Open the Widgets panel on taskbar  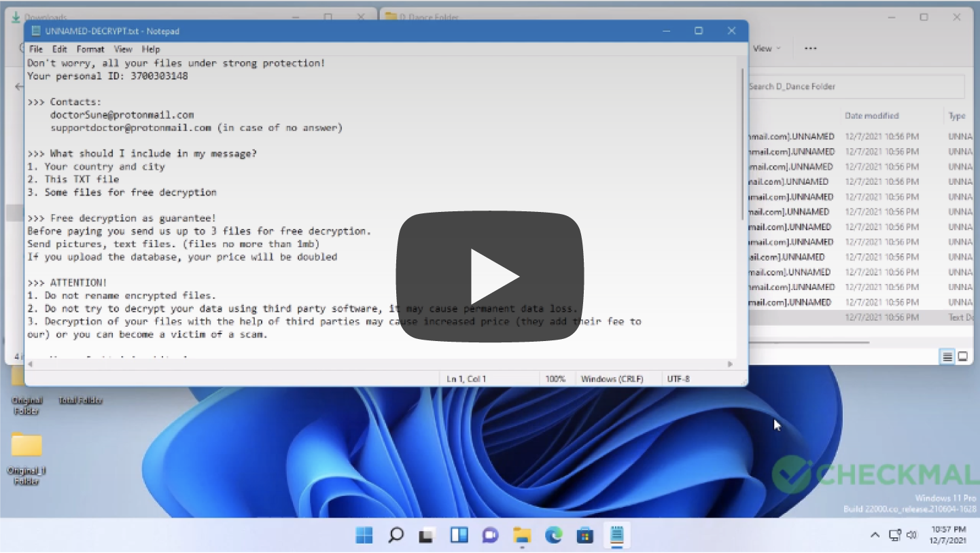coord(459,535)
